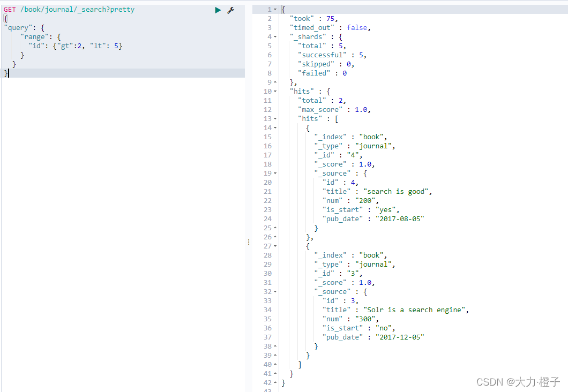Collapse second _source fold at line 32

coord(275,292)
